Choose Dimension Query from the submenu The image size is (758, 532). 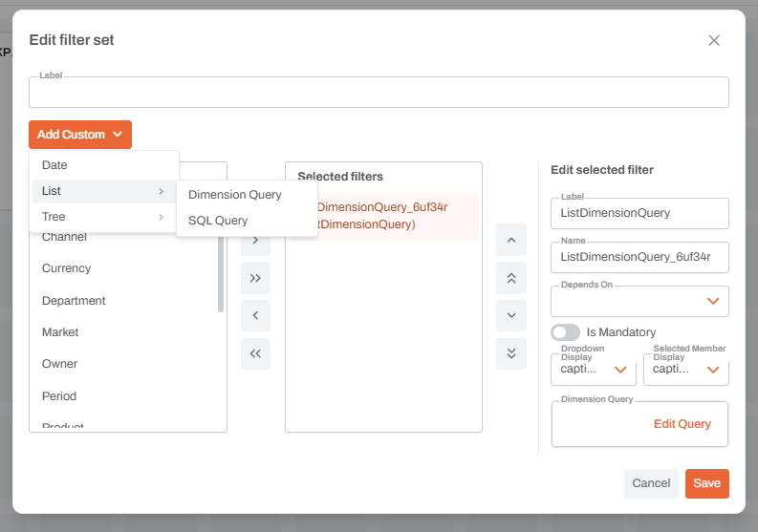pos(247,195)
